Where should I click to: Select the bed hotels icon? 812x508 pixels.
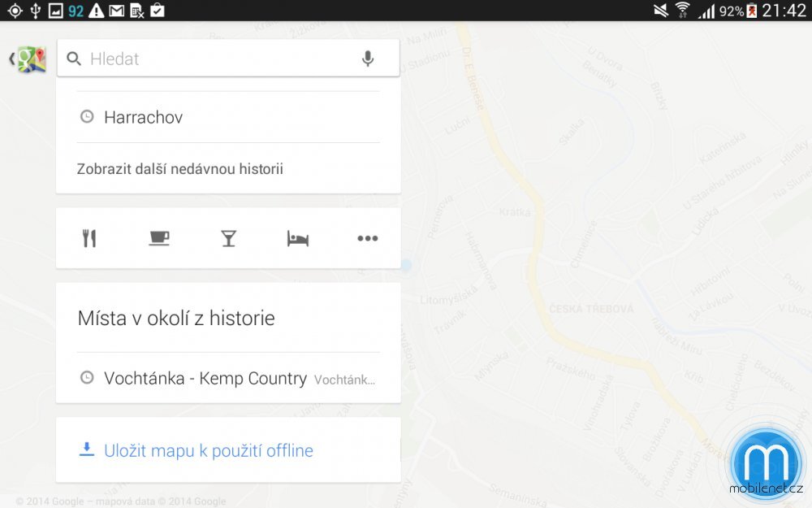point(298,238)
